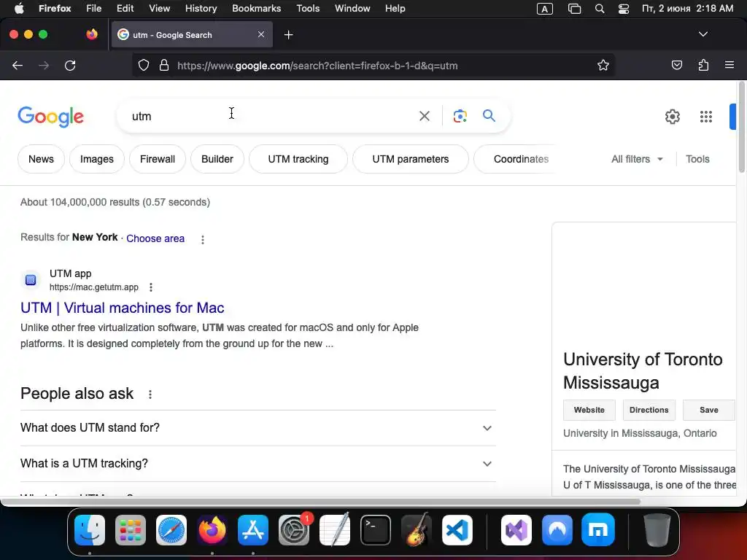
Task: Open the File menu
Action: tap(93, 8)
